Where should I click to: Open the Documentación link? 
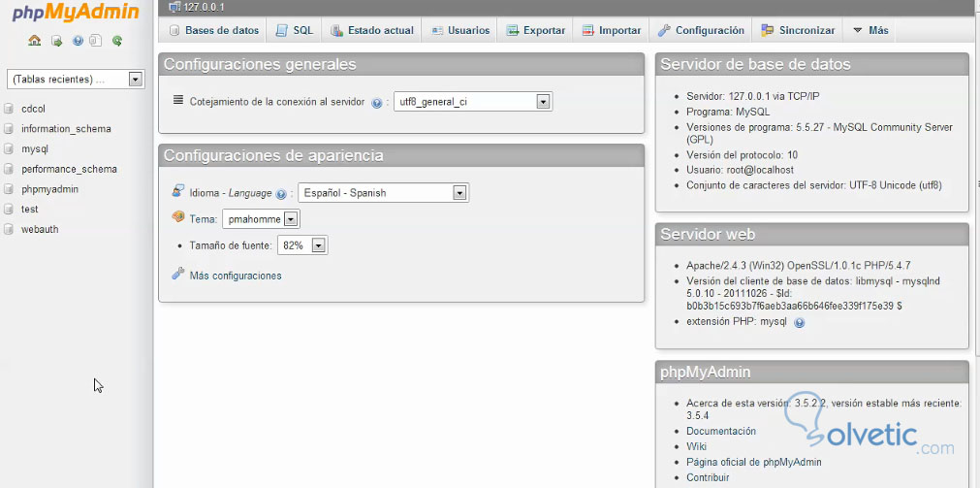click(720, 431)
